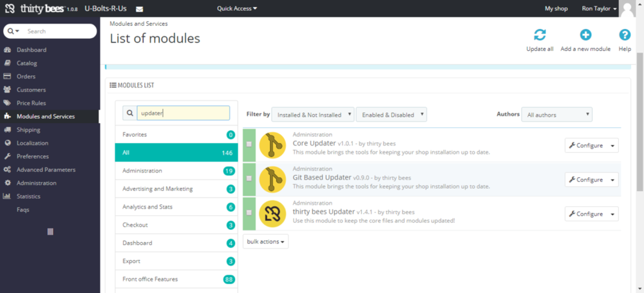The height and width of the screenshot is (293, 644).
Task: Expand the All authors dropdown
Action: pos(556,115)
